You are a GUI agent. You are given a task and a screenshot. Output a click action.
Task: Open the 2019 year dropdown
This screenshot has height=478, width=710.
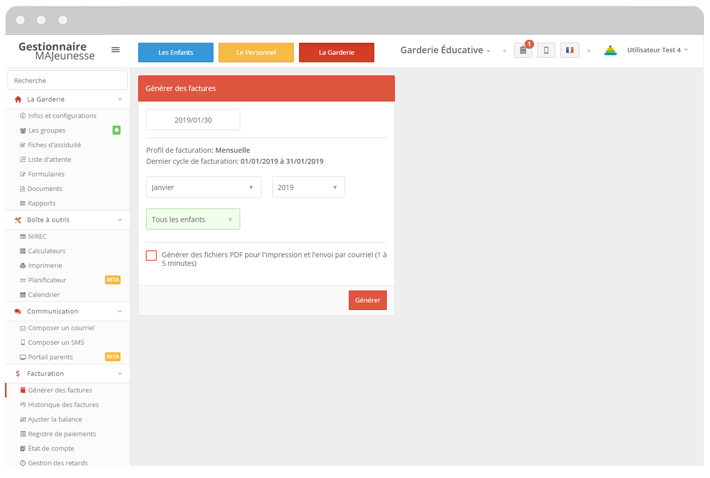(x=308, y=187)
